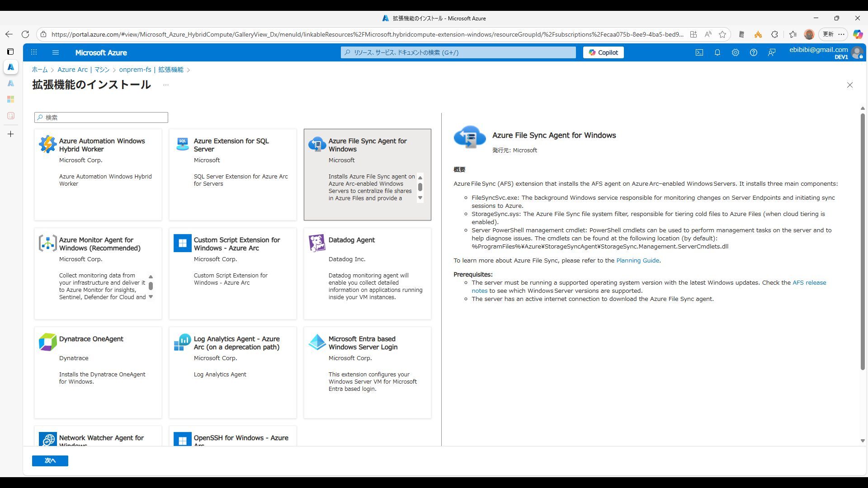
Task: Switch to the pink-icon vertical tab
Action: tap(10, 116)
